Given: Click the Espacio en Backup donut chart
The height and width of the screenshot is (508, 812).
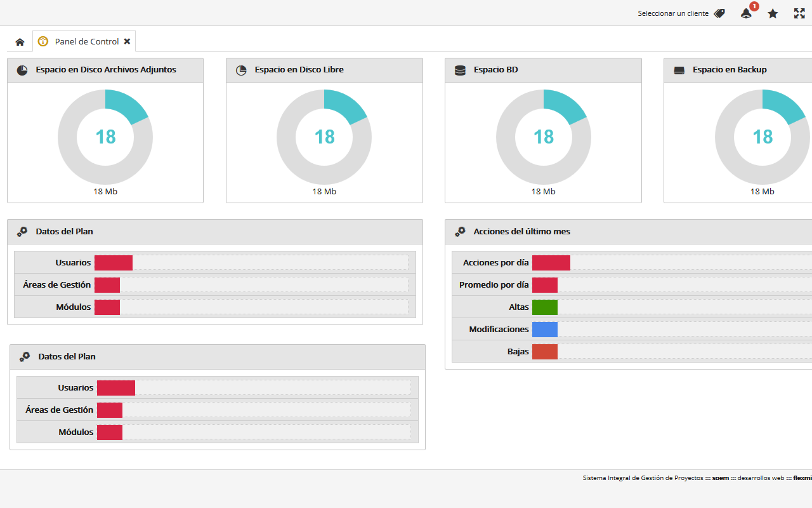Looking at the screenshot, I should [x=763, y=137].
